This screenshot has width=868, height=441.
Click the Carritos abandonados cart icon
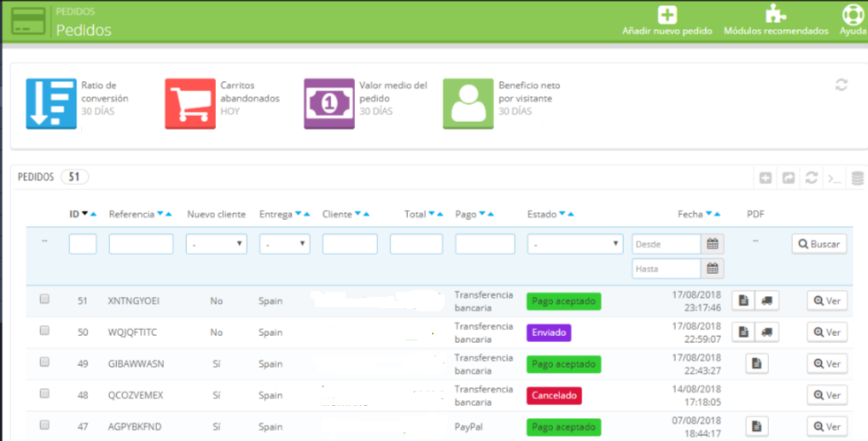point(189,103)
